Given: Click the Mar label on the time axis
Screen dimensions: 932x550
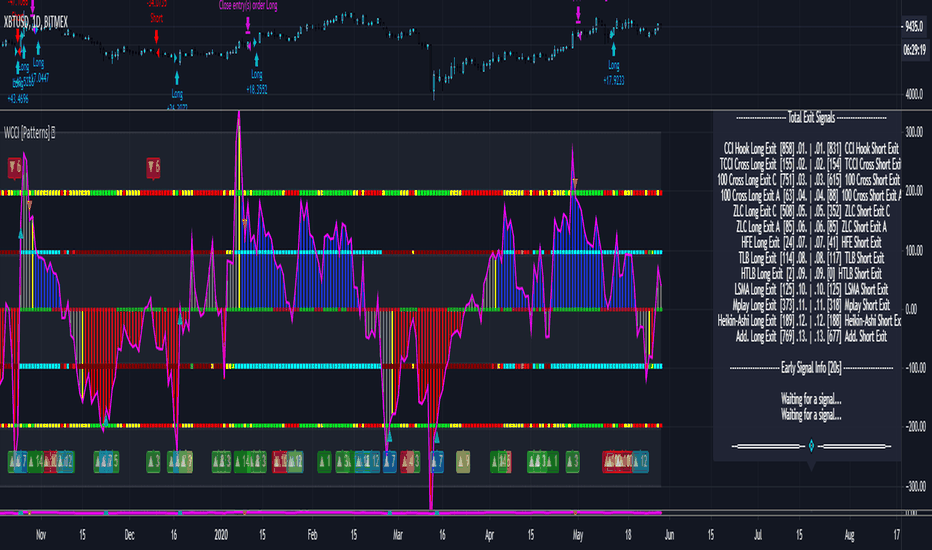Looking at the screenshot, I should 397,535.
